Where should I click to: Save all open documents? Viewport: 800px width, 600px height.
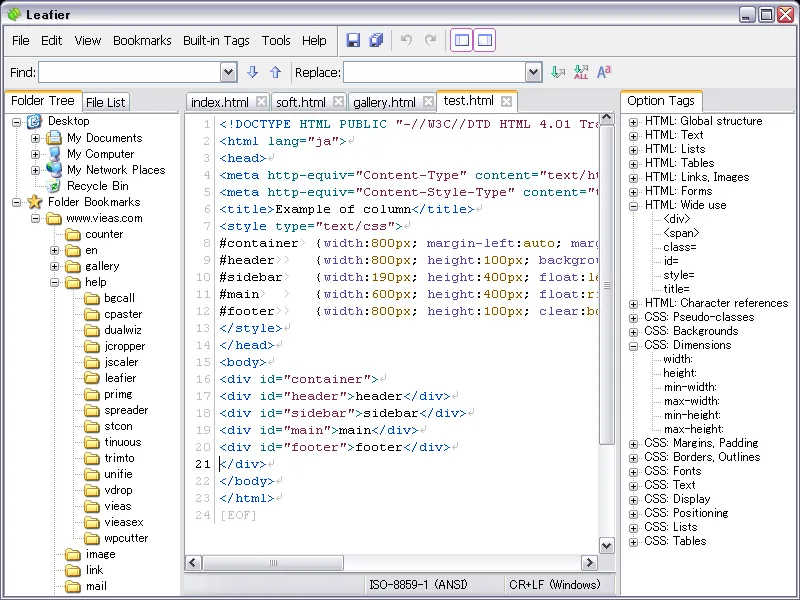point(376,40)
